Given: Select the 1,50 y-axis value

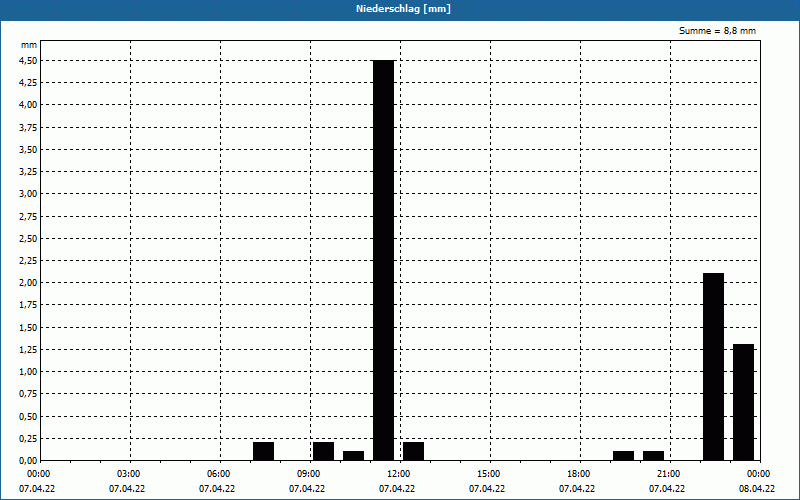Looking at the screenshot, I should pos(28,328).
